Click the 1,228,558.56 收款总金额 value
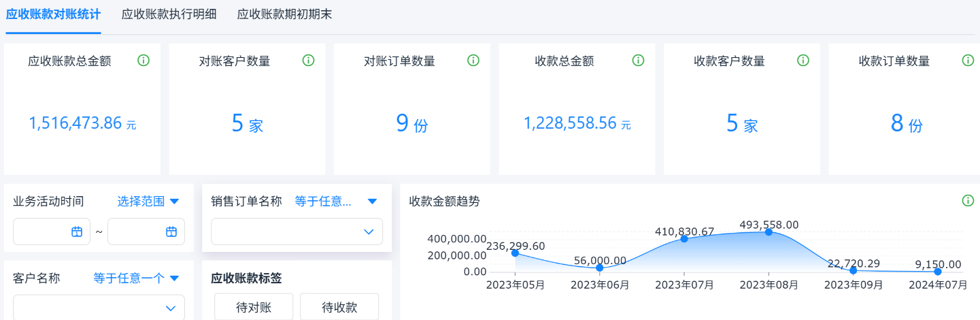Screen dimensions: 980x320 570,123
